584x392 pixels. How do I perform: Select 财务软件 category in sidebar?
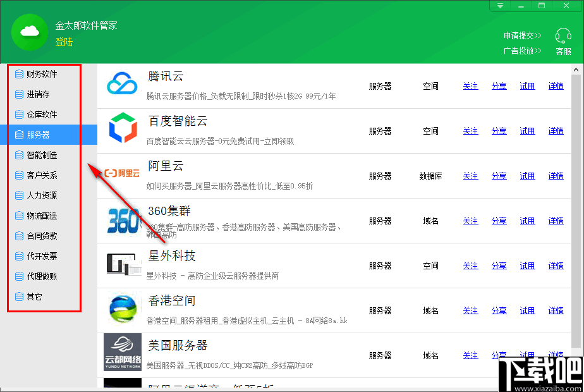tap(49, 74)
